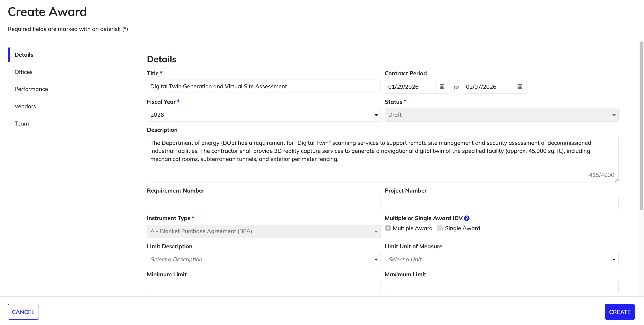
Task: Expand the Limit Unit of Measure dropdown
Action: tap(502, 259)
